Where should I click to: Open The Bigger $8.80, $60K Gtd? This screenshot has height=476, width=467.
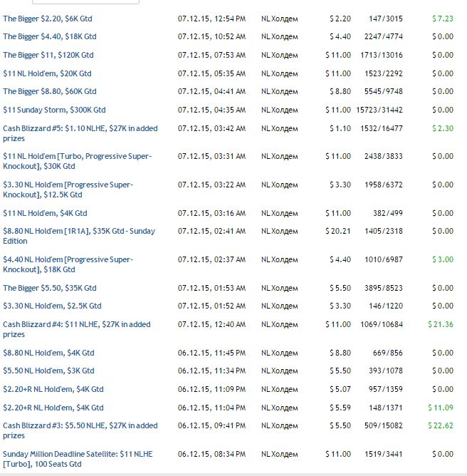tap(49, 91)
